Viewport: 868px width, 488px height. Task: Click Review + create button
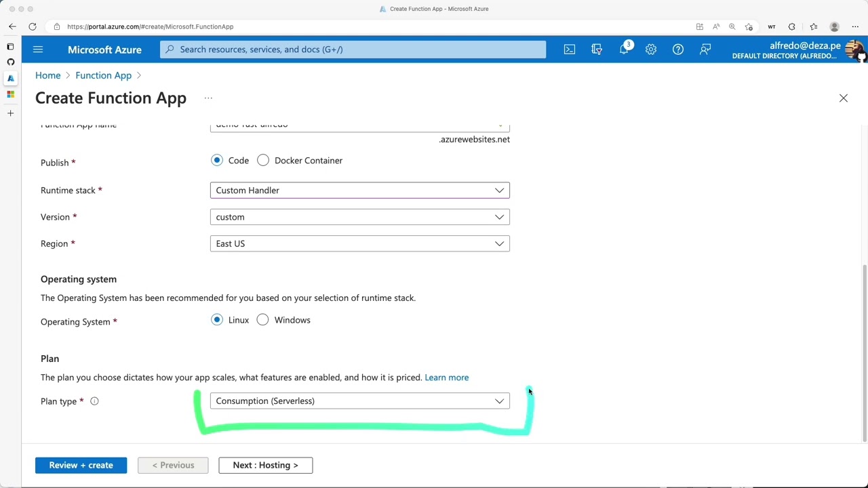point(81,465)
